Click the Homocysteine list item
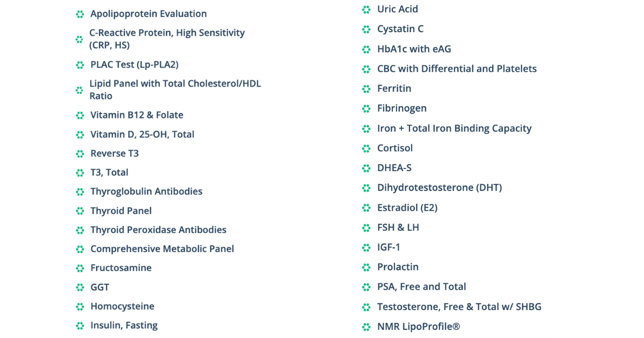Viewport: 644px width, 338px height. (122, 307)
